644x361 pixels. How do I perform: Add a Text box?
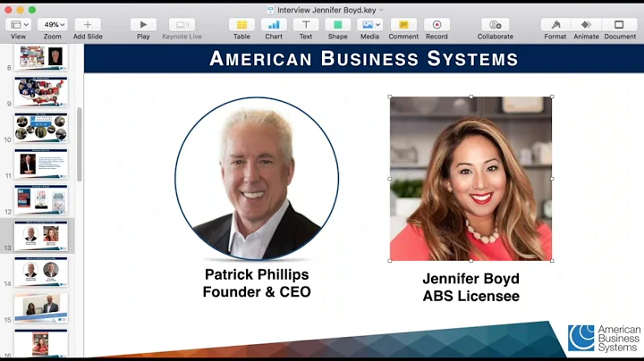click(306, 25)
